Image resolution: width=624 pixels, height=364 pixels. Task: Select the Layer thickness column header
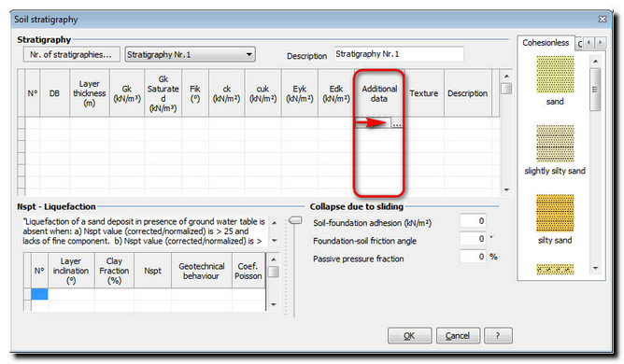tap(90, 93)
